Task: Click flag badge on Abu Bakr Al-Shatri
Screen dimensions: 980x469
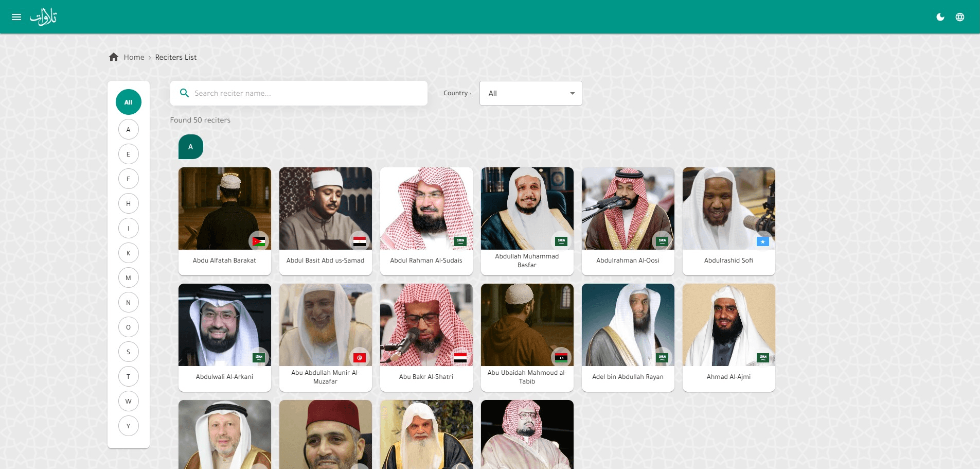Action: click(460, 358)
